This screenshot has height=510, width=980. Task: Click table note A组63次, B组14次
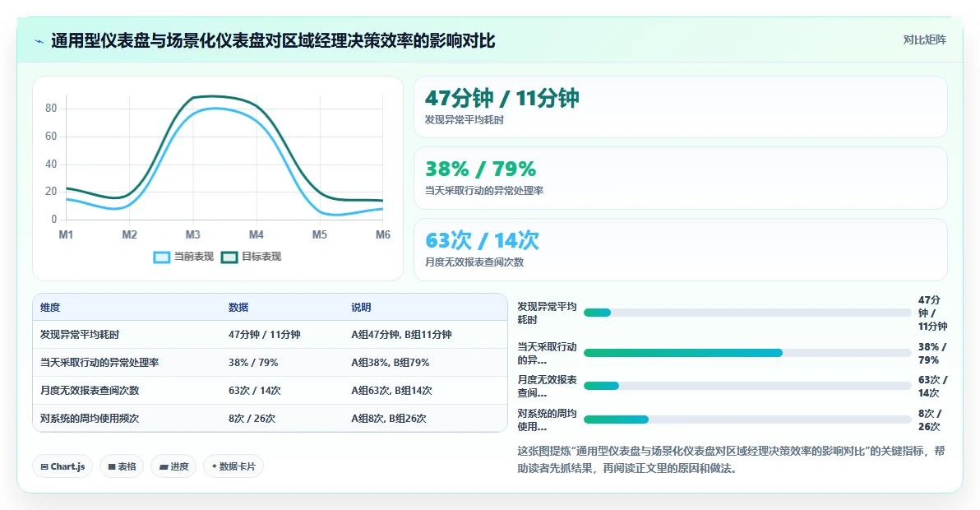point(391,391)
